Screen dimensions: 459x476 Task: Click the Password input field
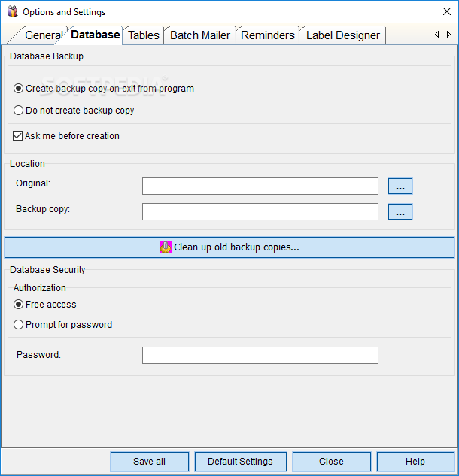(260, 355)
